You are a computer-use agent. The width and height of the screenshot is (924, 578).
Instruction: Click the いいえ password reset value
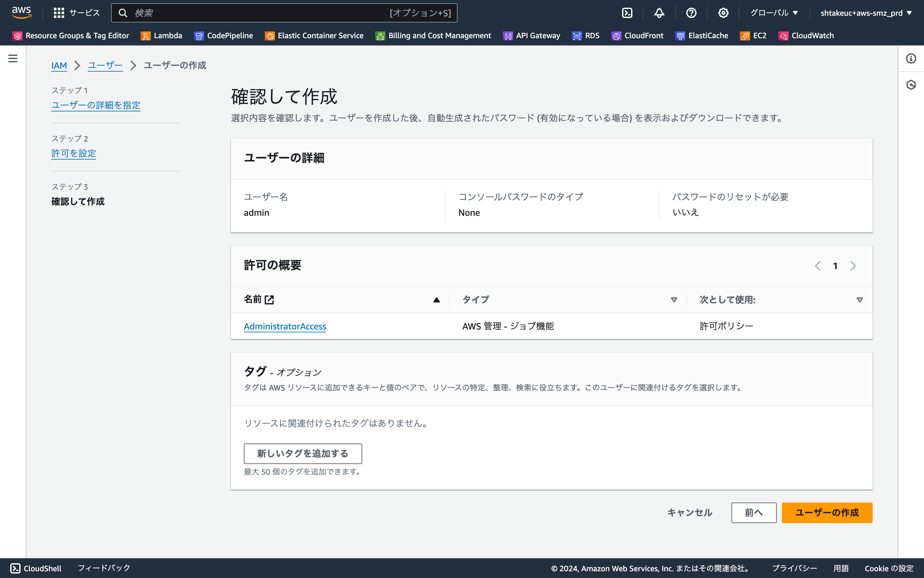click(686, 212)
